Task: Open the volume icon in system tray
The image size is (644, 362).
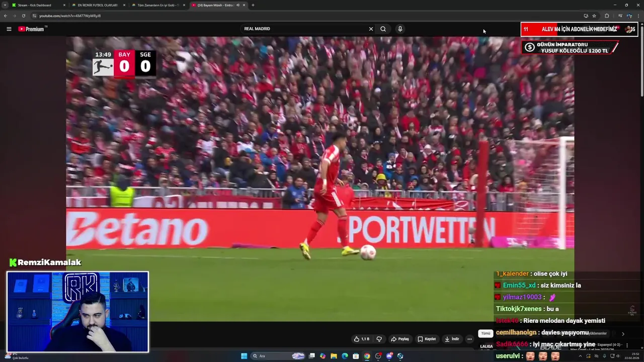Action: 618,356
